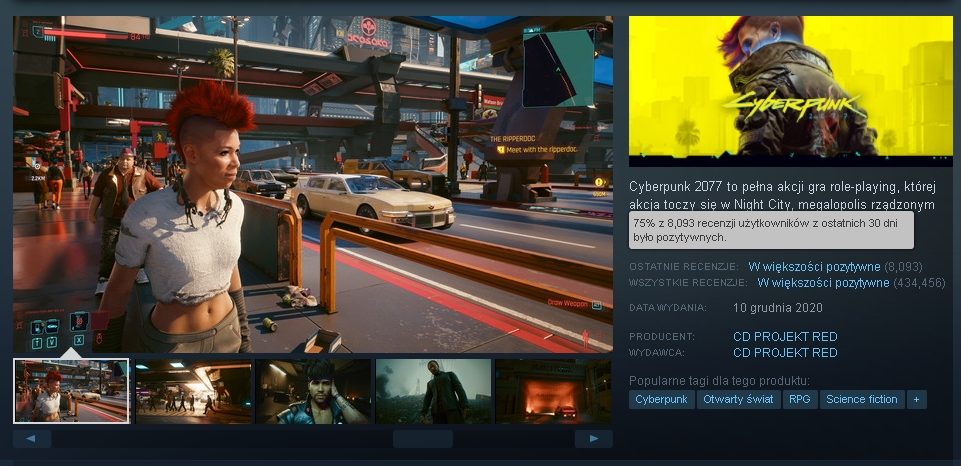The height and width of the screenshot is (466, 961).
Task: Click the plus button to add tags
Action: click(x=916, y=400)
